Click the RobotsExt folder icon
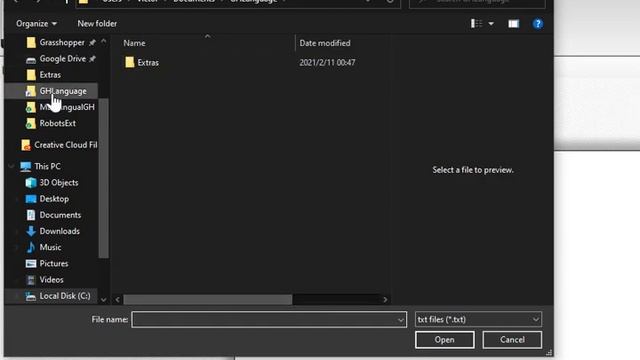The height and width of the screenshot is (360, 640). point(31,123)
